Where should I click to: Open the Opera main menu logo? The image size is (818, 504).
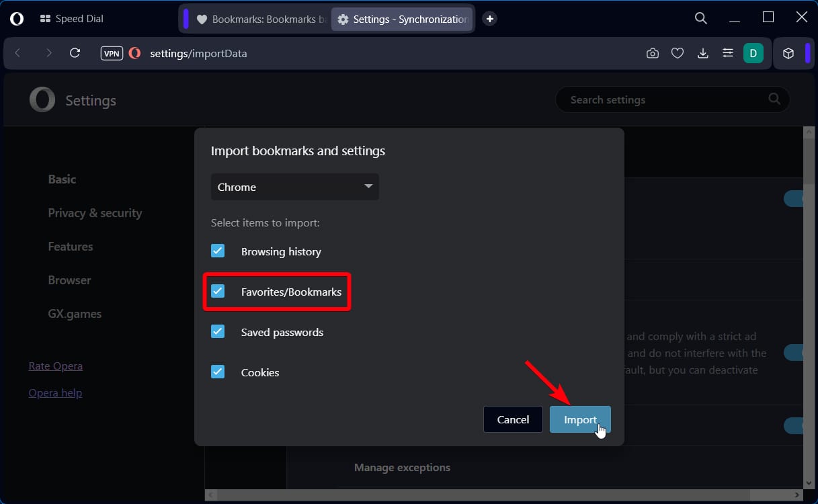(x=17, y=19)
